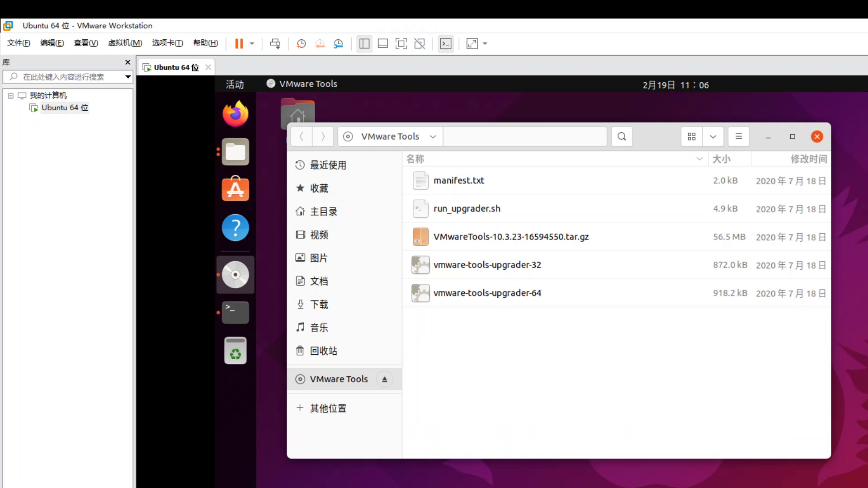Eject the VMware Tools disc

(x=384, y=380)
